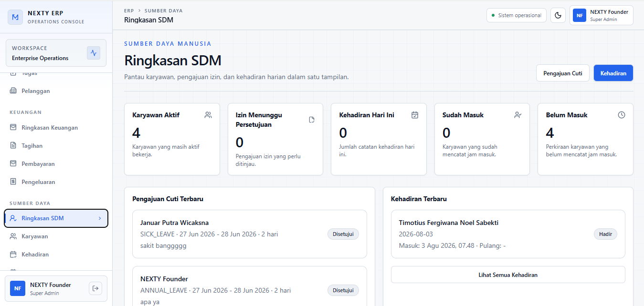Click the Karyawan people icon in sidebar
Screen dimensions: 644x306
pos(13,236)
